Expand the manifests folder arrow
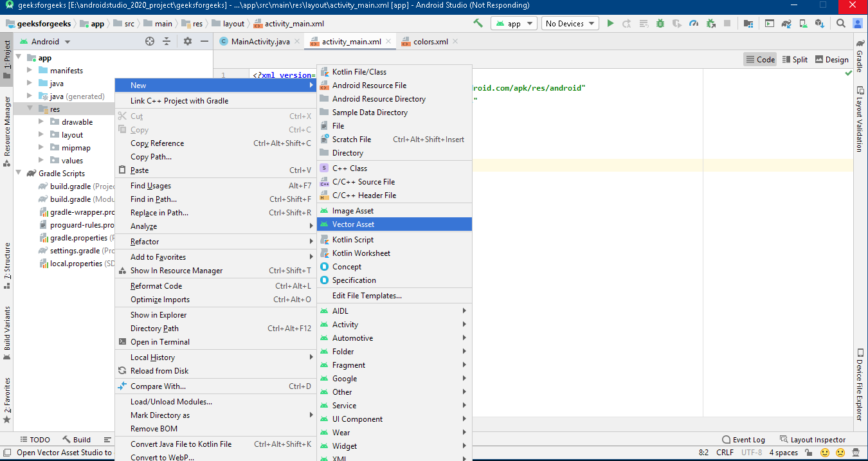The image size is (868, 461). click(30, 71)
